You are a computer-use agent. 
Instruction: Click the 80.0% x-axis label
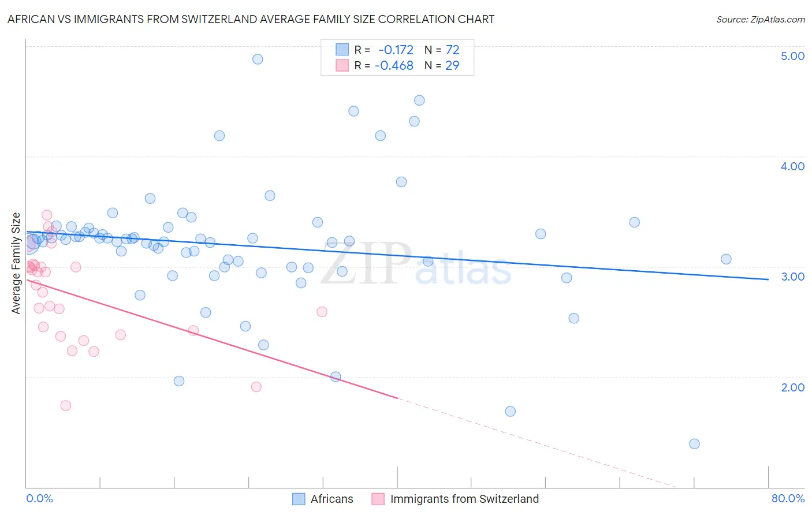pyautogui.click(x=788, y=498)
